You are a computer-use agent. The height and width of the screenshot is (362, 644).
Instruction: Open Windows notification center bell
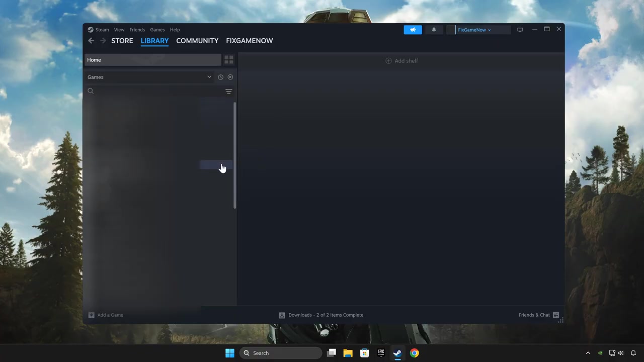pos(633,353)
